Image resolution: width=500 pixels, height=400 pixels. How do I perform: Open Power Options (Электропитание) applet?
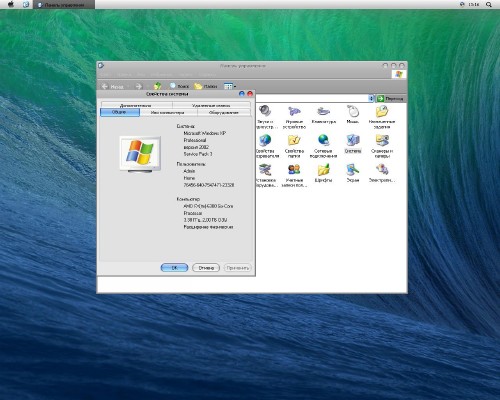pos(382,173)
